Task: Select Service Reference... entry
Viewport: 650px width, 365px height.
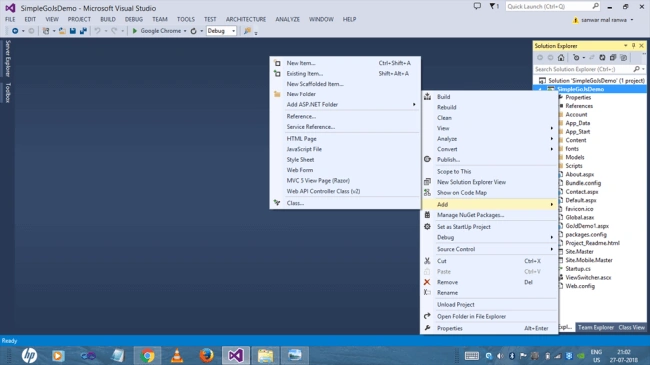Action: click(345, 127)
